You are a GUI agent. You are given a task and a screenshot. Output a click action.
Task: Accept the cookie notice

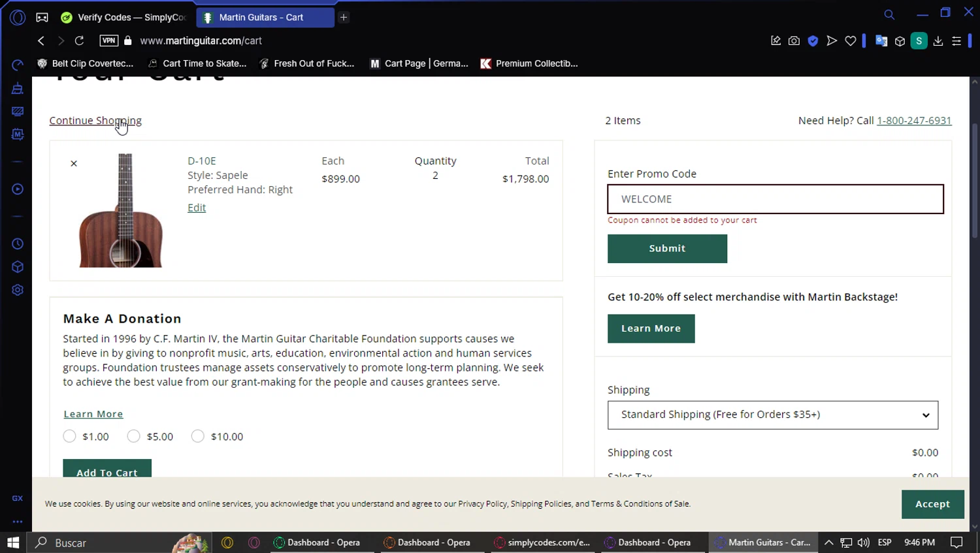[932, 504]
